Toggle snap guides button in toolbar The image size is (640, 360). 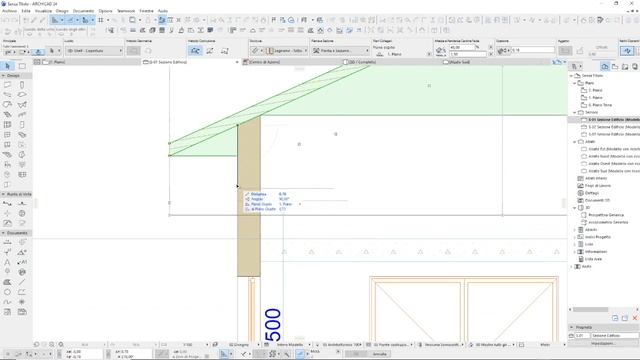click(70, 20)
